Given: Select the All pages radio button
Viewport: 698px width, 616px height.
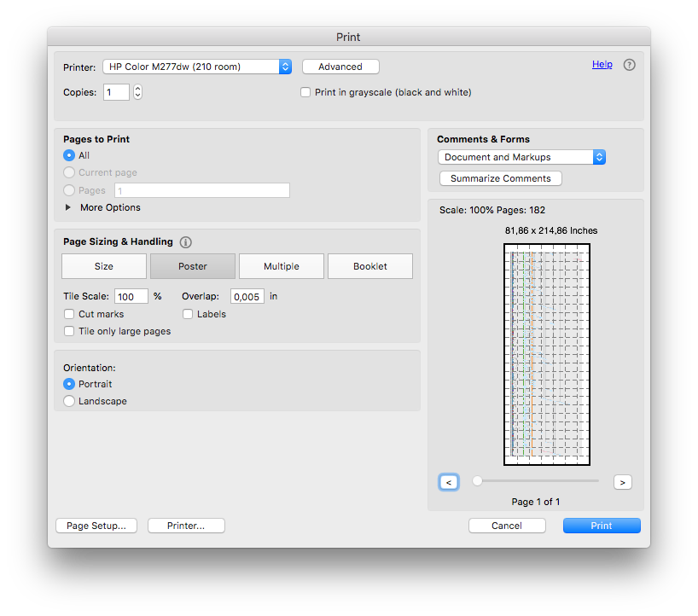Looking at the screenshot, I should point(69,155).
